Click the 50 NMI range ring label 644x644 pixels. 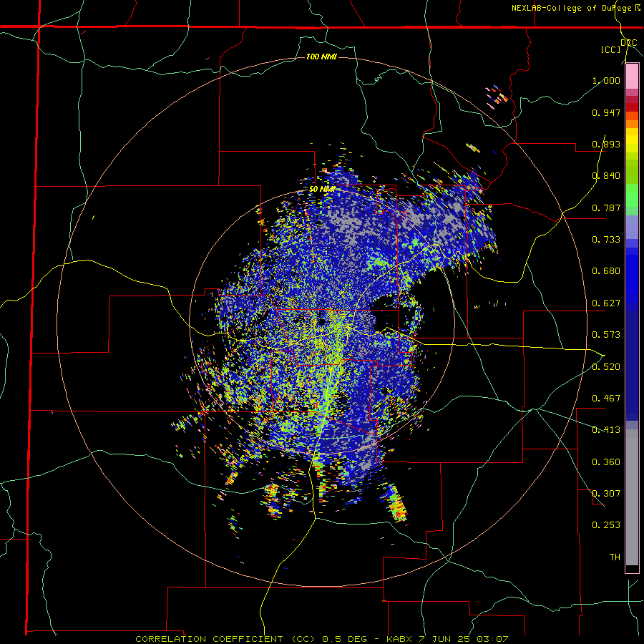pos(323,189)
